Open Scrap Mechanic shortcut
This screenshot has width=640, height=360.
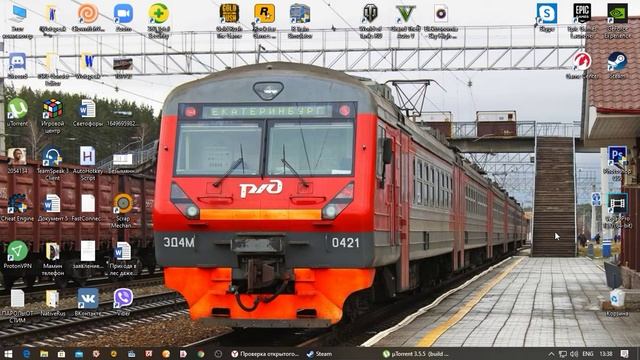pyautogui.click(x=123, y=204)
